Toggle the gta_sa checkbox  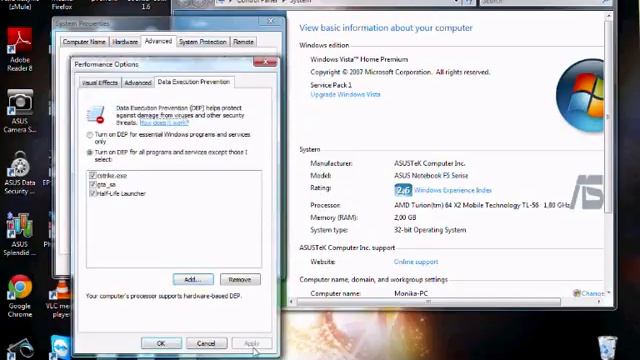93,184
